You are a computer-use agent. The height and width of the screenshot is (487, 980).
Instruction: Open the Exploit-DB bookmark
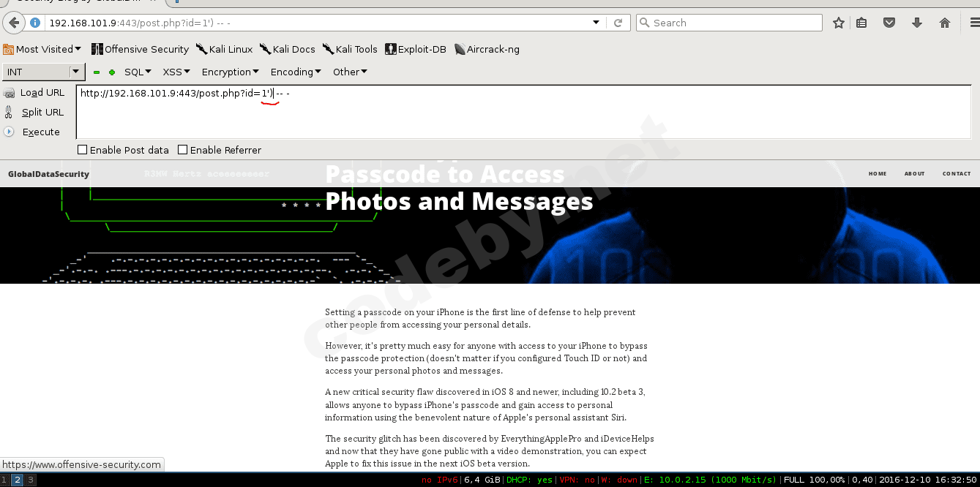[414, 49]
